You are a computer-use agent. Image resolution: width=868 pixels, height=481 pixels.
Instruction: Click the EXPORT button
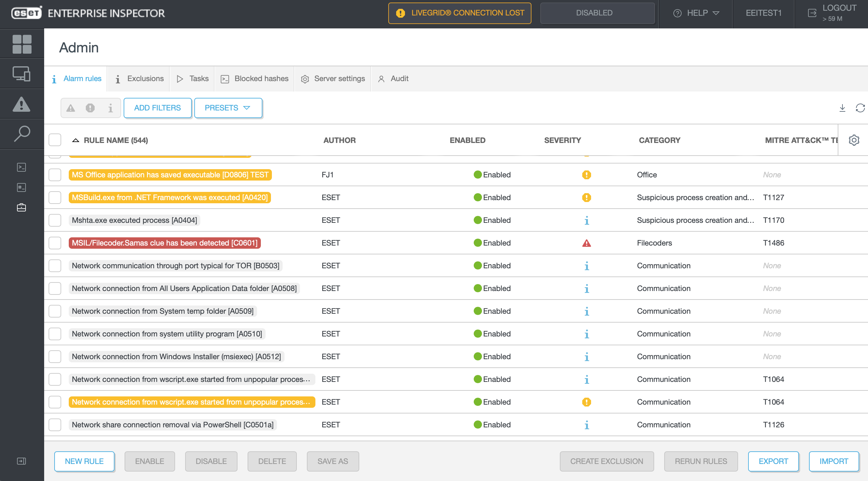773,461
